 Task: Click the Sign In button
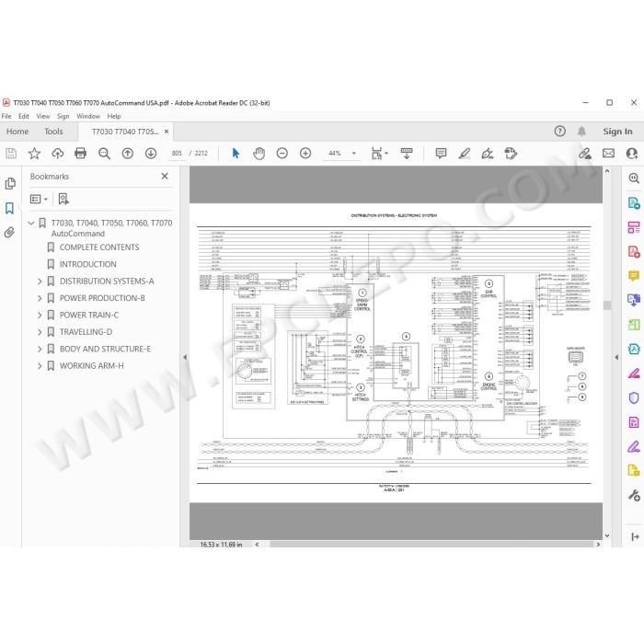(617, 132)
